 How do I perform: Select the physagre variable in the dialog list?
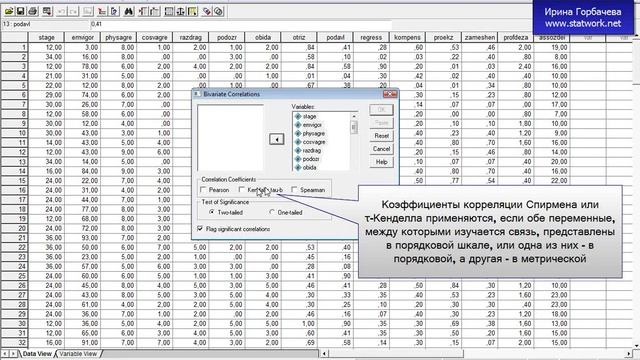click(x=313, y=133)
